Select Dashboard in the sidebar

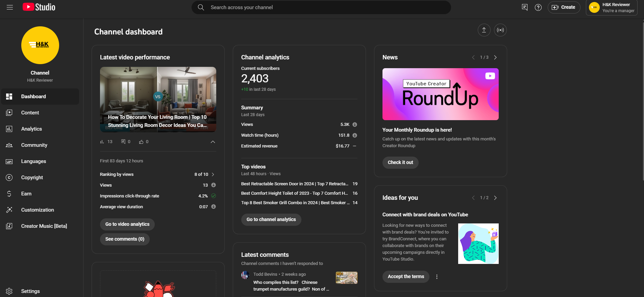point(40,97)
